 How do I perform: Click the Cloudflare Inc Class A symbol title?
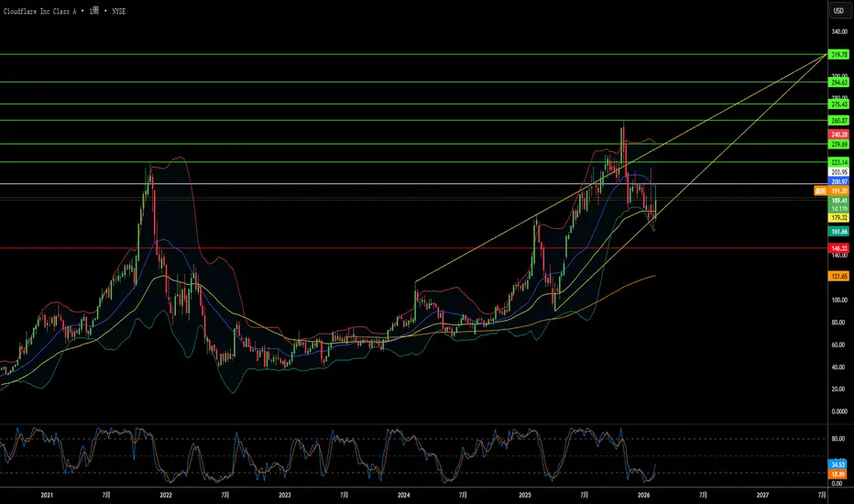pos(39,11)
